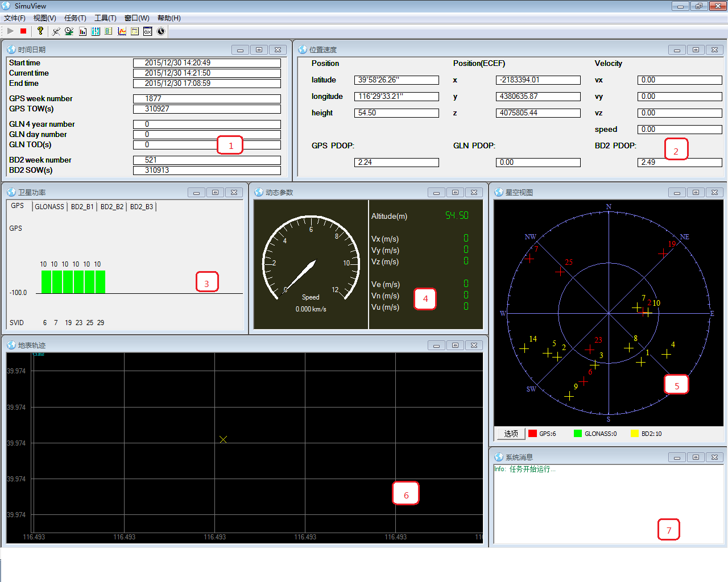
Task: Click the SimuView app icon in title bar
Action: coord(6,6)
